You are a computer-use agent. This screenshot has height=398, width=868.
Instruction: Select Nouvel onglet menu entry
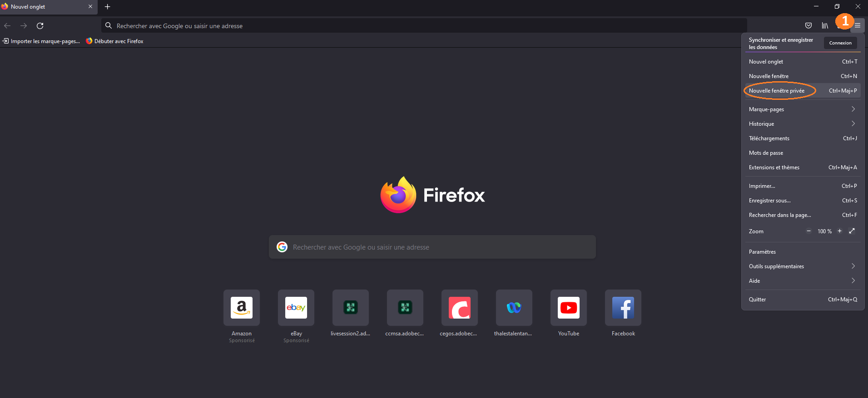803,62
